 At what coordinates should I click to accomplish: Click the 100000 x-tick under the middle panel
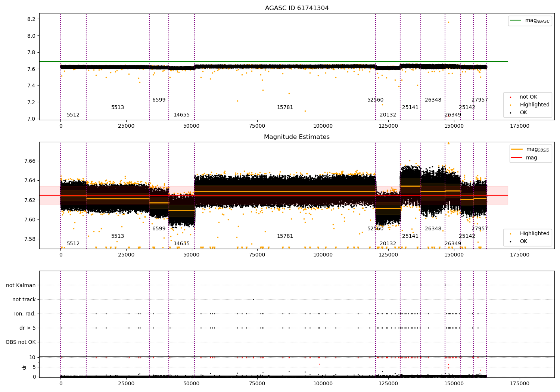tap(323, 255)
